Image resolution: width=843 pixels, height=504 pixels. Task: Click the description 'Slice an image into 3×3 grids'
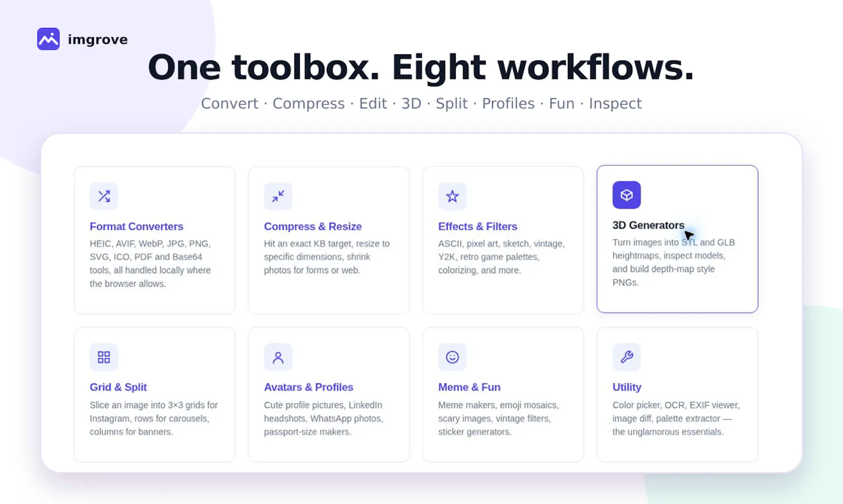tap(154, 418)
